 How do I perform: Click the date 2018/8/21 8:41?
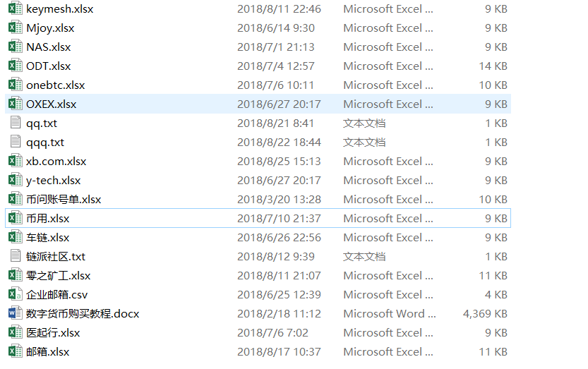[x=275, y=123]
